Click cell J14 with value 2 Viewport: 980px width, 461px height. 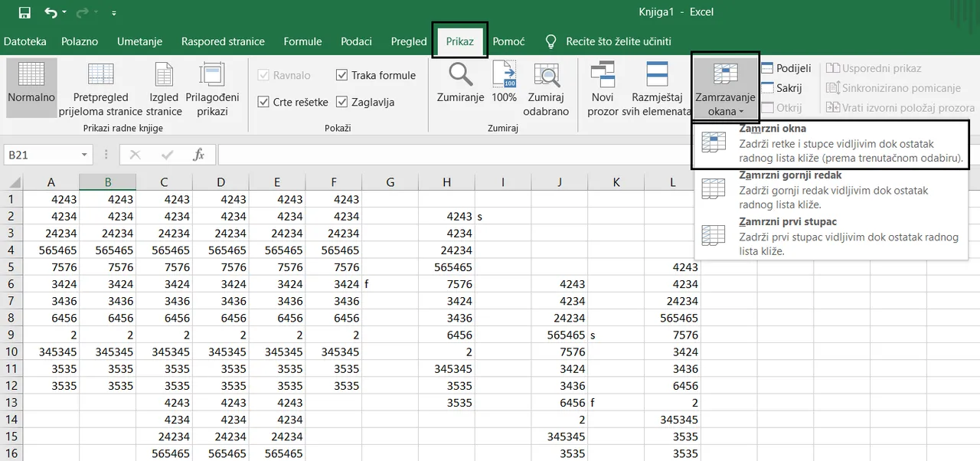(560, 419)
